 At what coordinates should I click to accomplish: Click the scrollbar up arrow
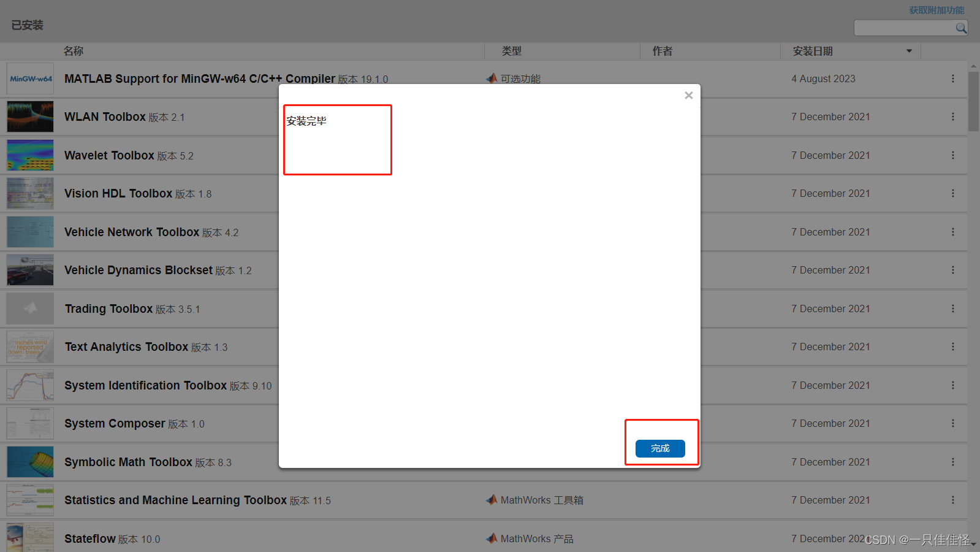coord(973,66)
